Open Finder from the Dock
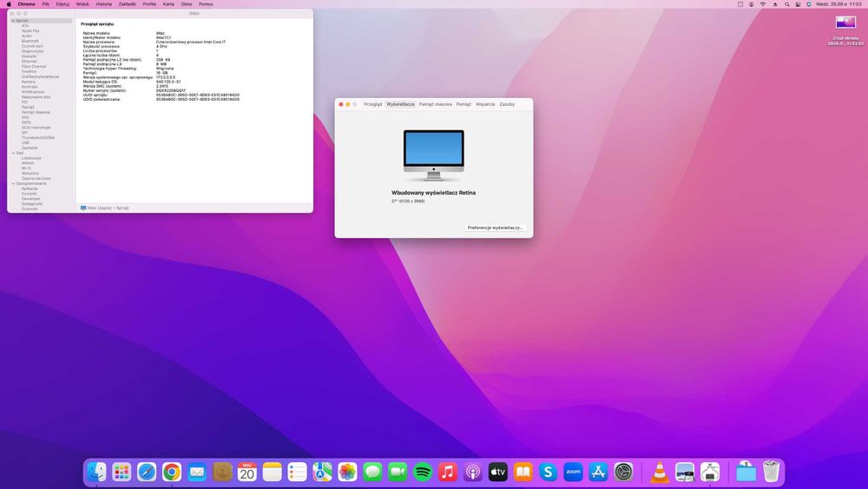 pos(97,472)
